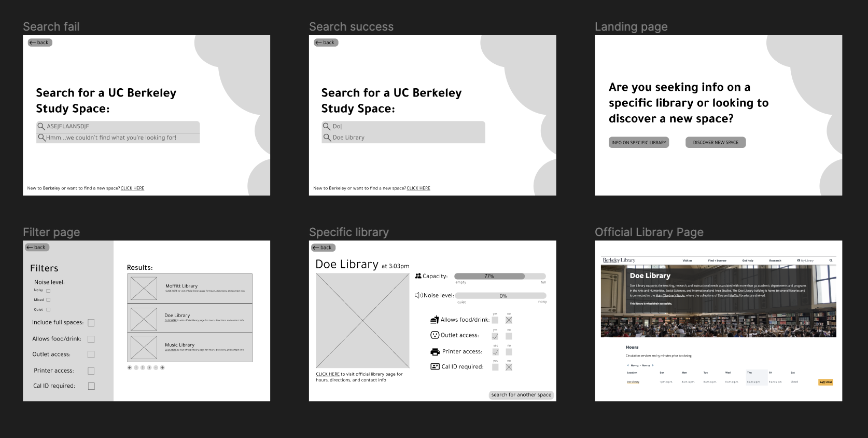Enable the Outlet access filter checkbox
Image resolution: width=868 pixels, height=438 pixels.
click(91, 354)
